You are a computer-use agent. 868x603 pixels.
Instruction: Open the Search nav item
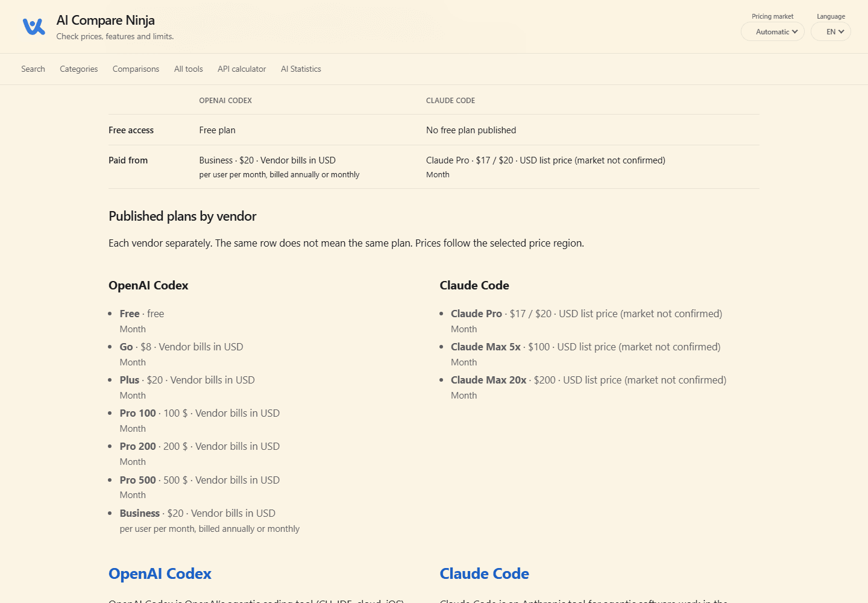point(33,69)
